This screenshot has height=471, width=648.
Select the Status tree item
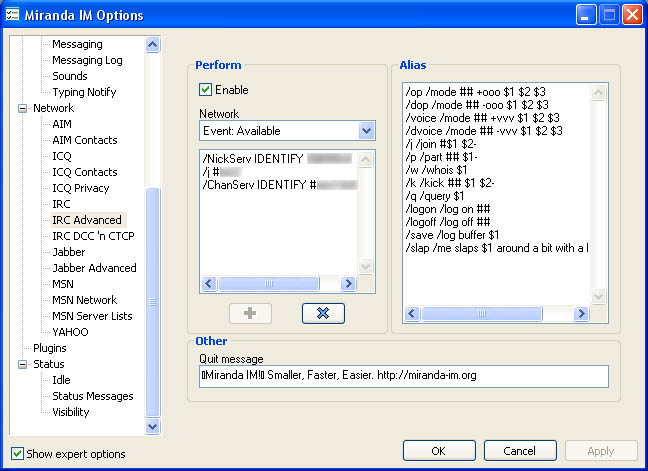pos(49,364)
